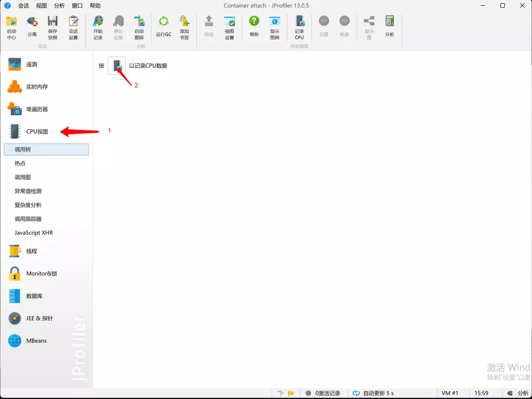The height and width of the screenshot is (399, 532).
Task: Expand the 实时内存 (Live Memory) section
Action: [37, 87]
